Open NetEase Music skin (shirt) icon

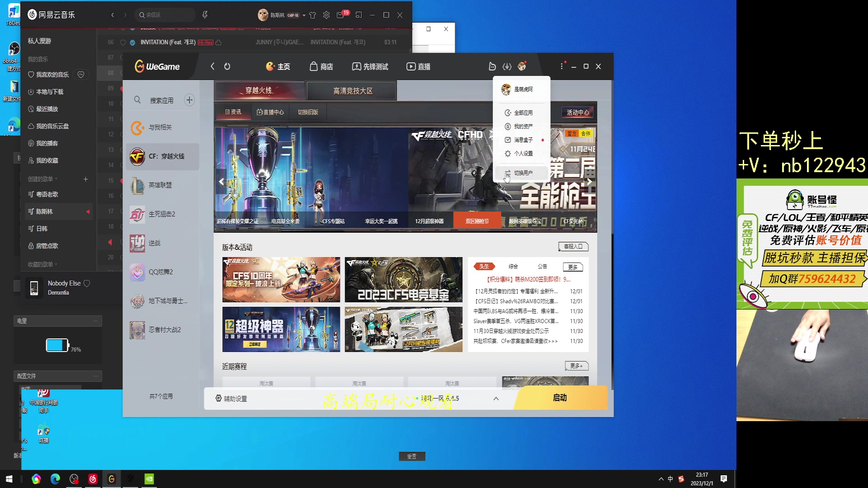pyautogui.click(x=313, y=15)
